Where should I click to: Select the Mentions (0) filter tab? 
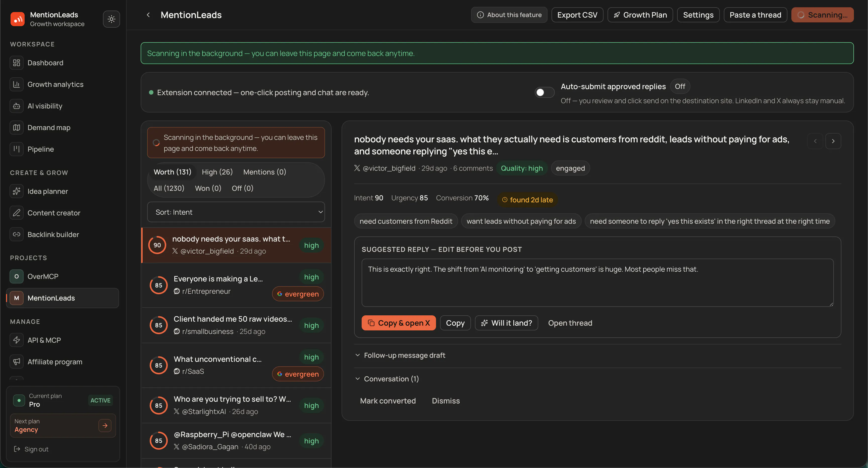[x=264, y=172]
